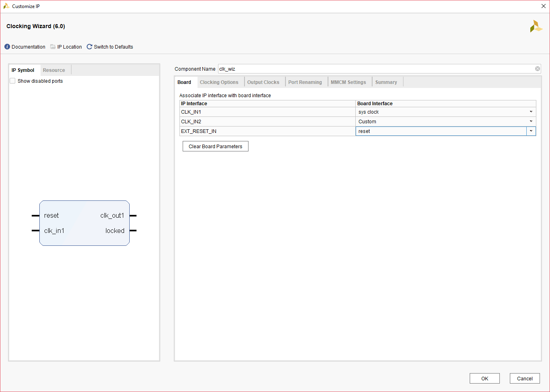
Task: Open the Output Clocks tab
Action: (263, 82)
